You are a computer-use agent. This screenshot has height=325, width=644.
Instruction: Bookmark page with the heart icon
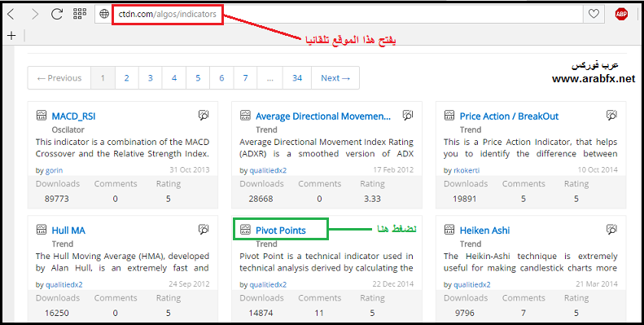(x=594, y=14)
